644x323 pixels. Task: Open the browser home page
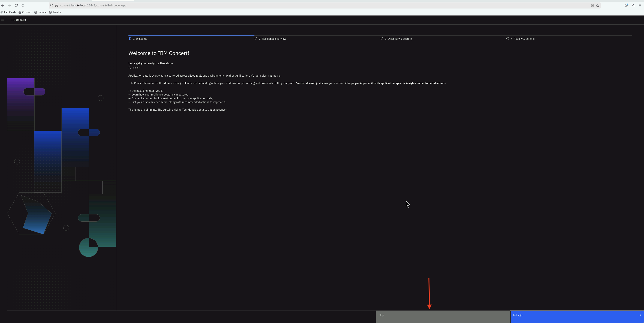click(x=23, y=5)
